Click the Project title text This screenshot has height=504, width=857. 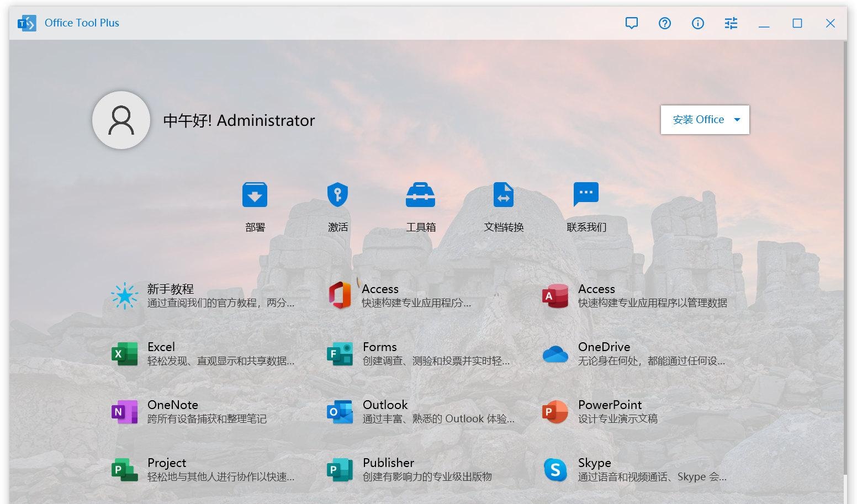(167, 463)
